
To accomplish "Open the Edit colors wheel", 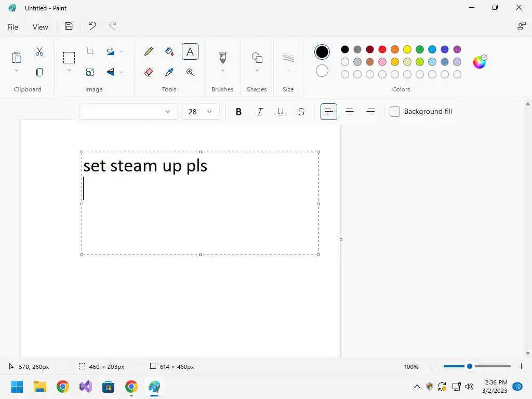I will click(x=480, y=62).
